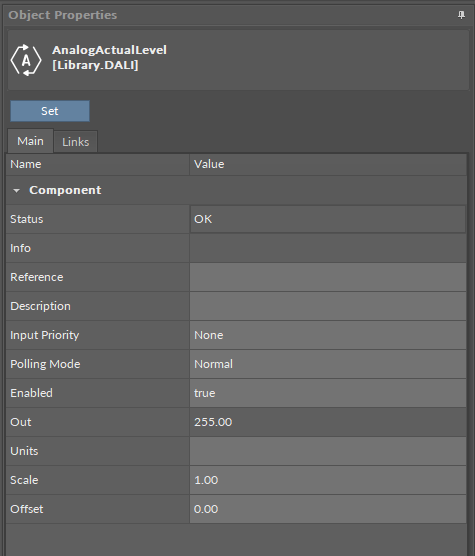This screenshot has height=556, width=475.
Task: Toggle the Enabled true value
Action: pos(328,393)
